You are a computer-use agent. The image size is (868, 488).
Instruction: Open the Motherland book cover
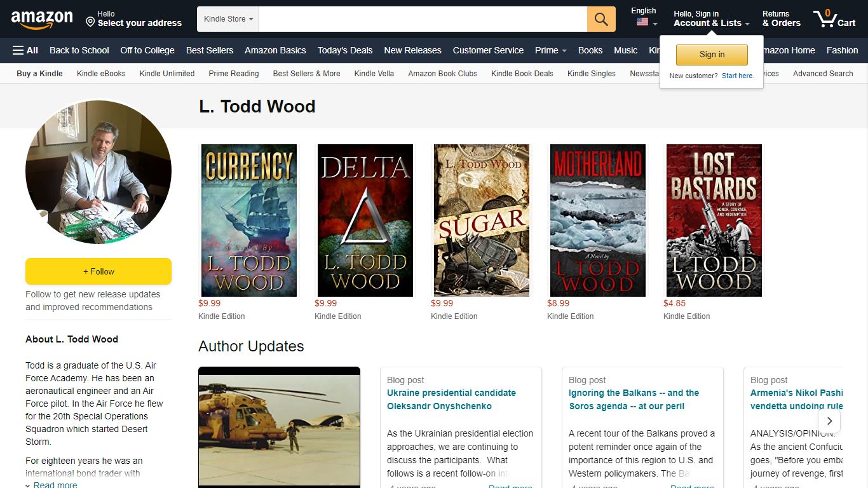[x=598, y=220]
